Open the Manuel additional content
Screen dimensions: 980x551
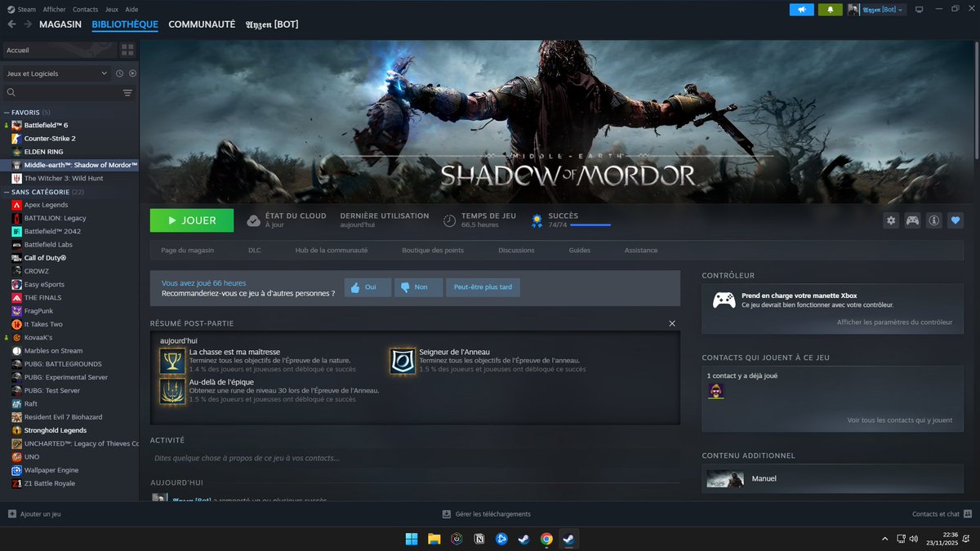[x=832, y=478]
